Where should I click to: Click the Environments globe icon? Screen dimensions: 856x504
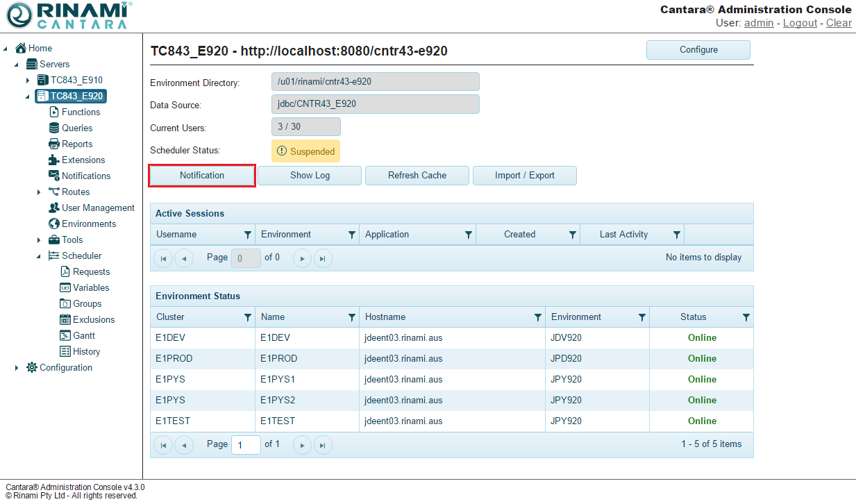click(x=54, y=224)
